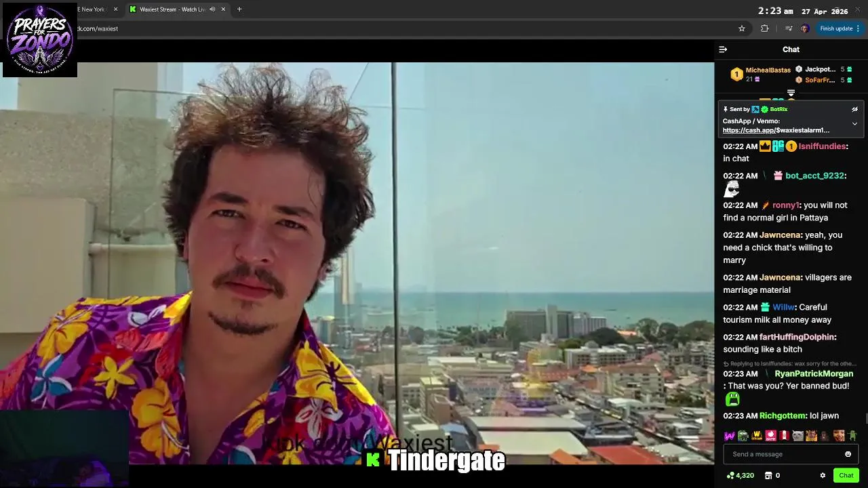The height and width of the screenshot is (488, 868).
Task: Click Jawncena's 'villagers are marriage material' message
Action: click(787, 283)
